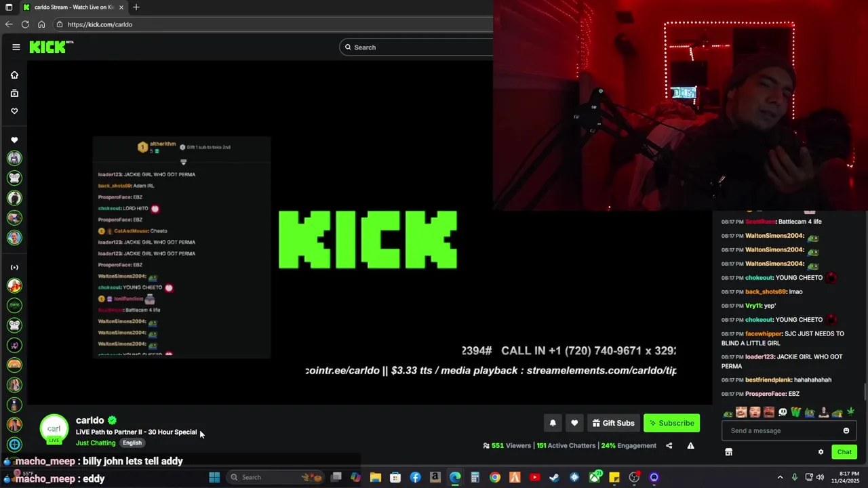The height and width of the screenshot is (488, 868).
Task: Open the browser home page button
Action: pos(41,24)
